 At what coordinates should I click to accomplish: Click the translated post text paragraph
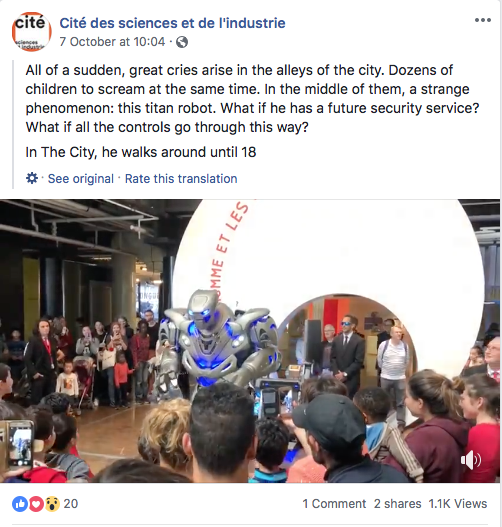(252, 99)
